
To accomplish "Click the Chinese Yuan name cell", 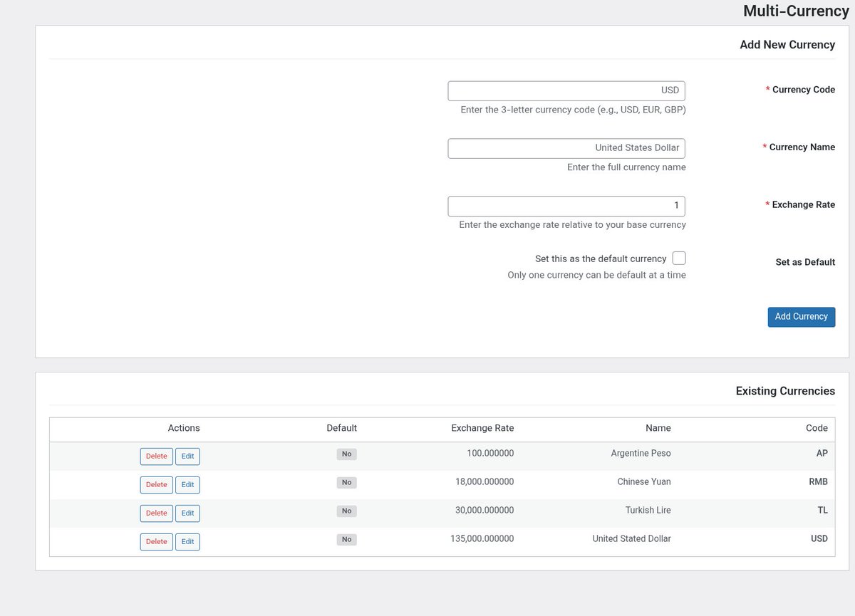I will (644, 482).
